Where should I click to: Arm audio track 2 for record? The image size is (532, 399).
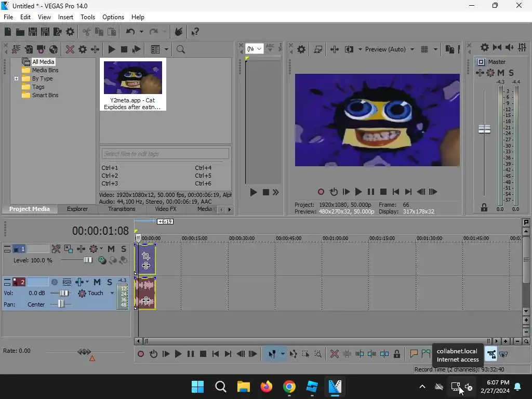pyautogui.click(x=54, y=282)
